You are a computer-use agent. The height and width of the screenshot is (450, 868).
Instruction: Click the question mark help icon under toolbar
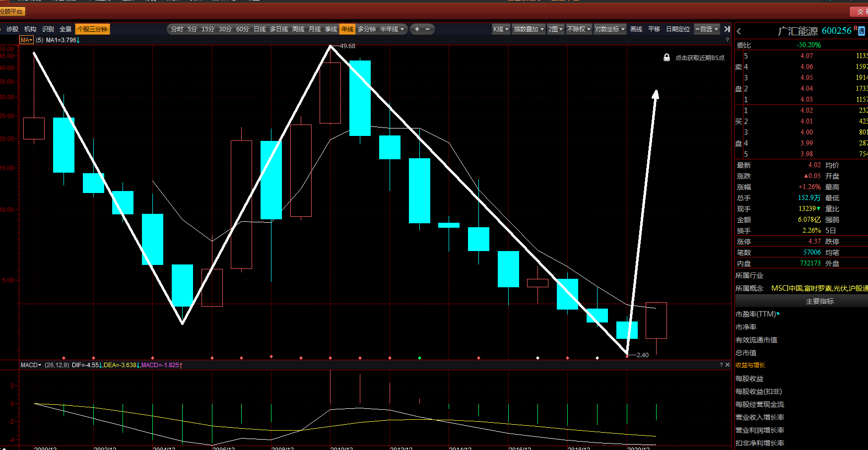pyautogui.click(x=728, y=40)
